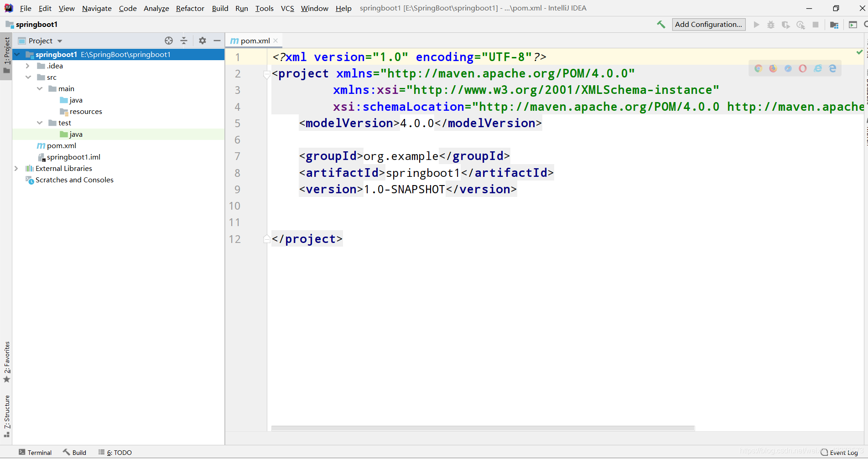868x459 pixels.
Task: Open Project panel settings gear
Action: [203, 41]
